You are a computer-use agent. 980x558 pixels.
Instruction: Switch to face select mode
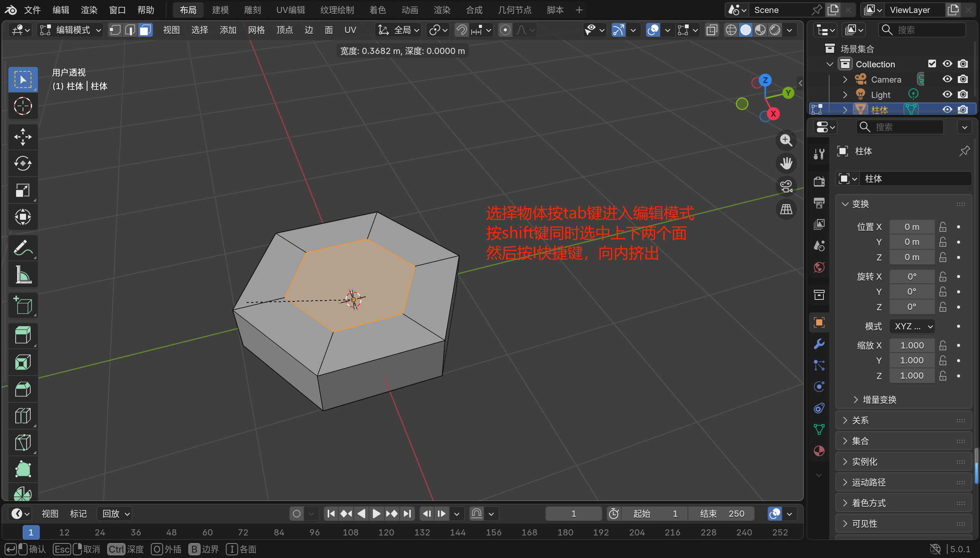click(x=145, y=30)
